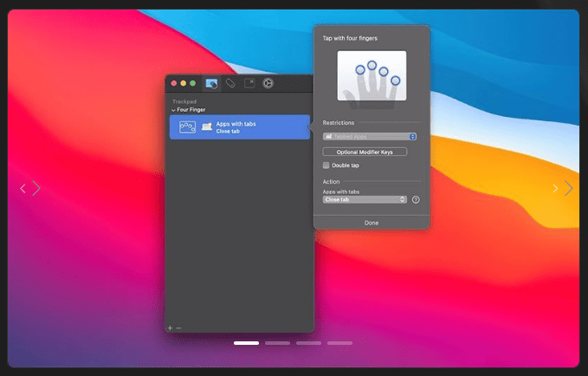This screenshot has height=376, width=588.
Task: Click the Trackpad section label
Action: click(184, 101)
